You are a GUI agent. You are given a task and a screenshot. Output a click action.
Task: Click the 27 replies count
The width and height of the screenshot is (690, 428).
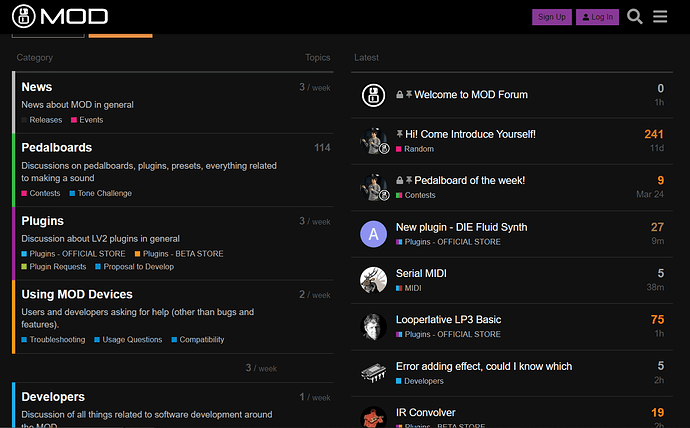pos(657,227)
